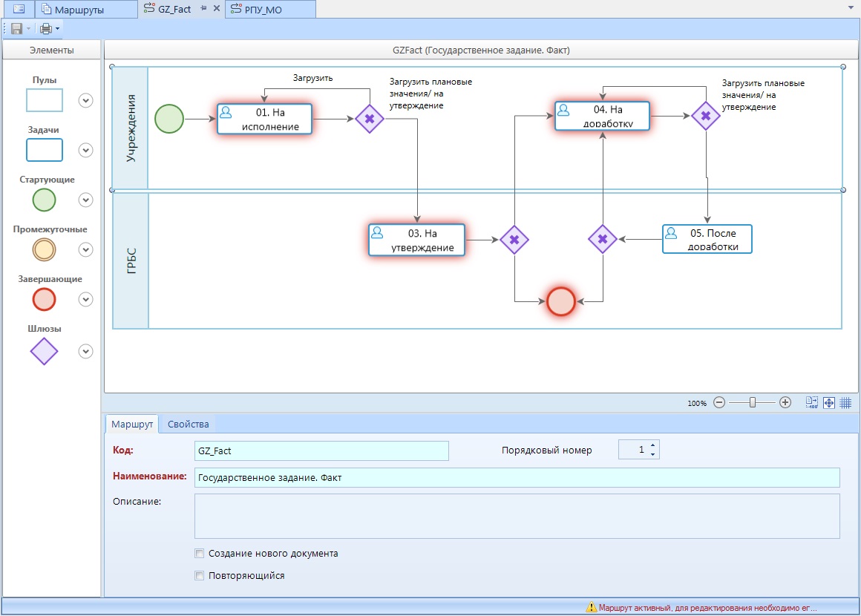
Task: Click the fit-to-screen pan icon
Action: (x=829, y=402)
